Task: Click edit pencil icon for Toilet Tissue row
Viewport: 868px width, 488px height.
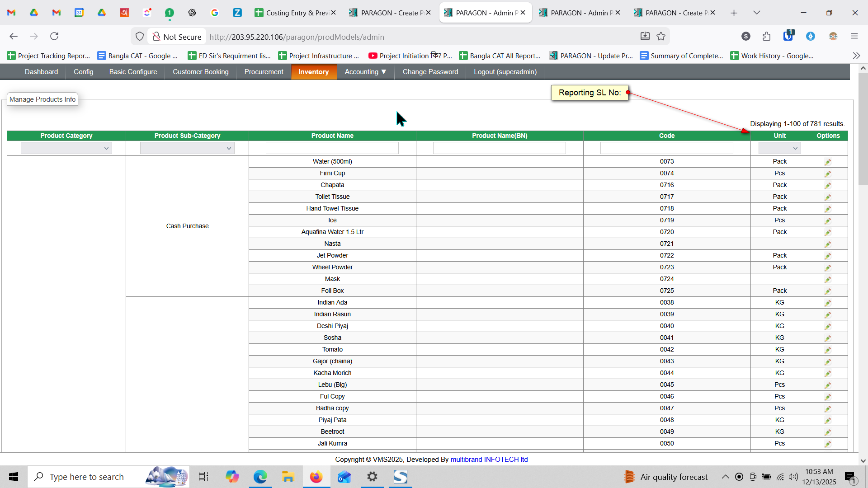Action: 828,197
